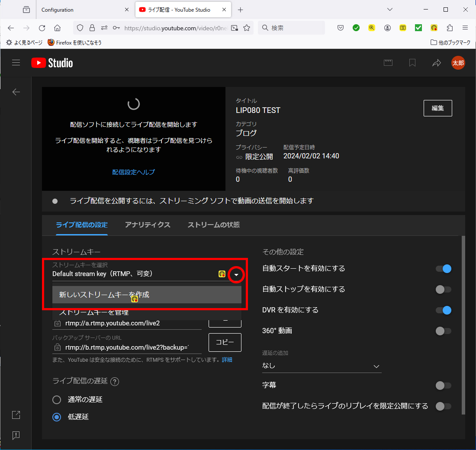Click the shield tracking protection icon
476x450 pixels.
coord(80,28)
